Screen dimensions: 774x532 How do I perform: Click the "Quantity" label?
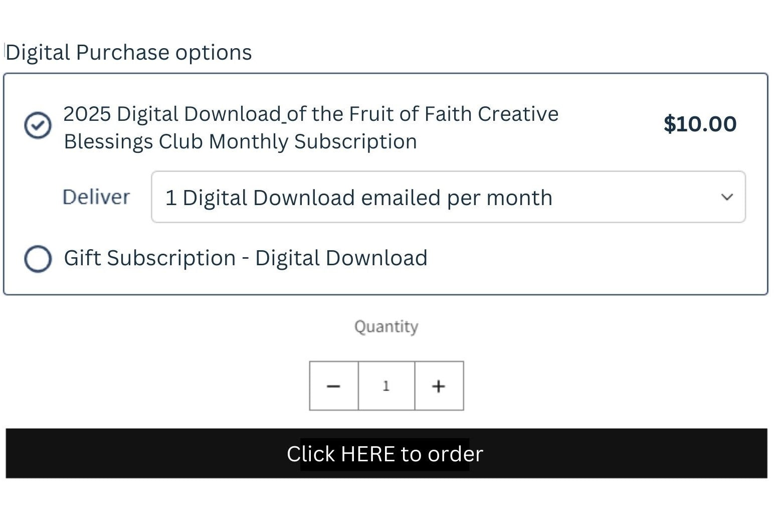[386, 327]
